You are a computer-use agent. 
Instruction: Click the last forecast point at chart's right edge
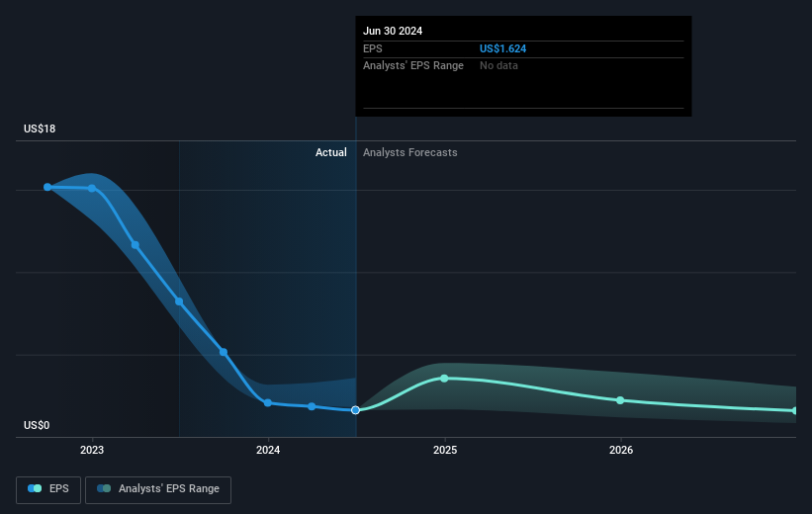[x=795, y=410]
